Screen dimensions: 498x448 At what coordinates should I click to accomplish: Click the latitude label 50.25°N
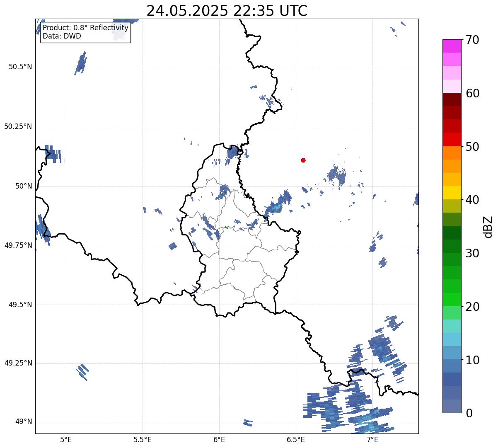click(x=18, y=126)
